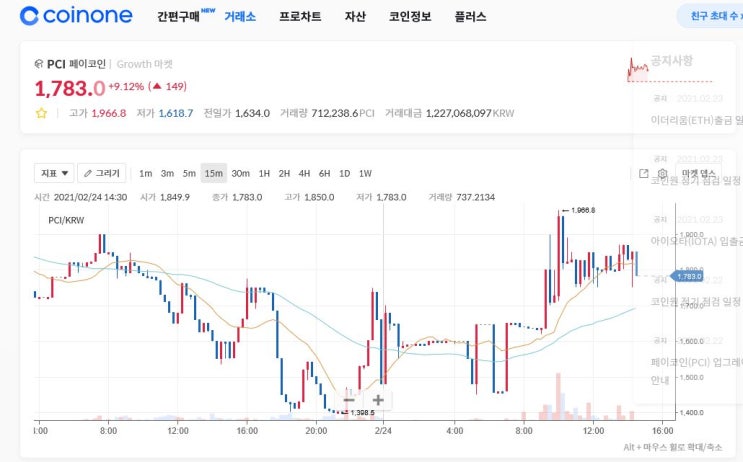Click the +9.12% change text
Image resolution: width=743 pixels, height=462 pixels.
[x=126, y=86]
